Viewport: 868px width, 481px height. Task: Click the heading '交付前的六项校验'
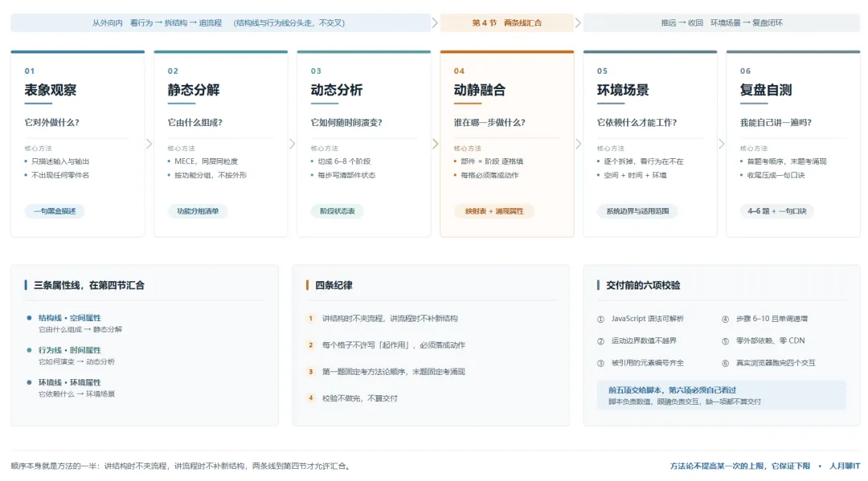pyautogui.click(x=643, y=285)
